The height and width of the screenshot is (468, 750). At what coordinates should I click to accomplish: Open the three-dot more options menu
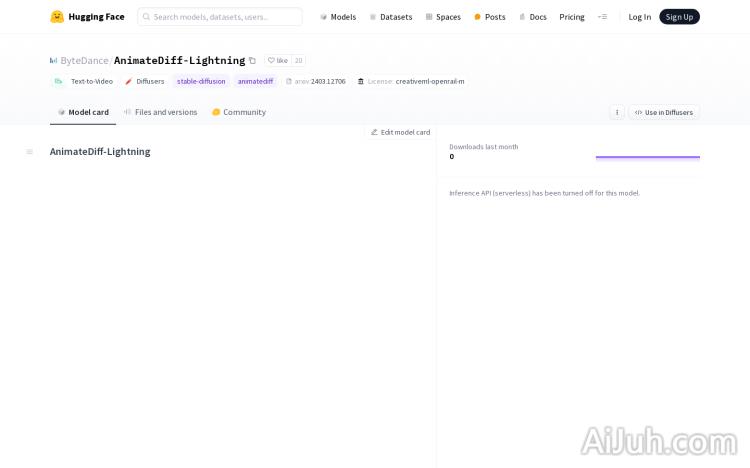click(617, 112)
